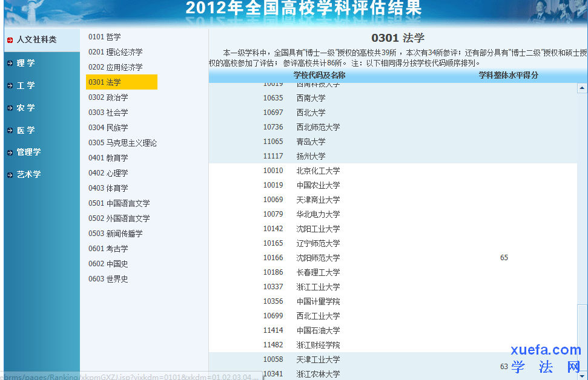Open the 0304 民族学 discipline
The width and height of the screenshot is (588, 380).
point(108,128)
